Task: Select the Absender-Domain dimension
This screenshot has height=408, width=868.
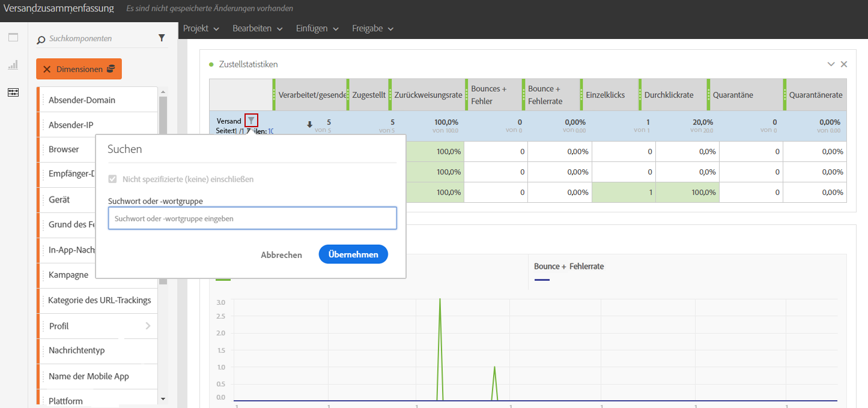Action: click(x=82, y=100)
